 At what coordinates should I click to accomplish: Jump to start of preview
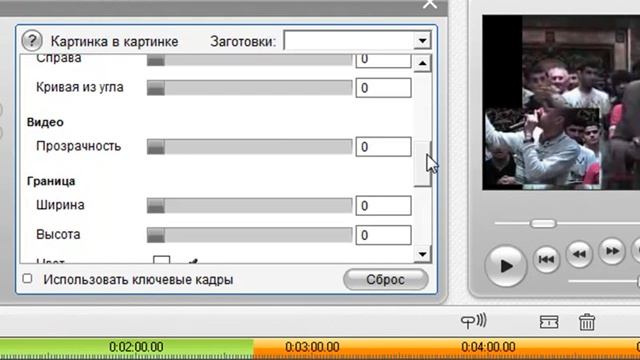point(546,259)
